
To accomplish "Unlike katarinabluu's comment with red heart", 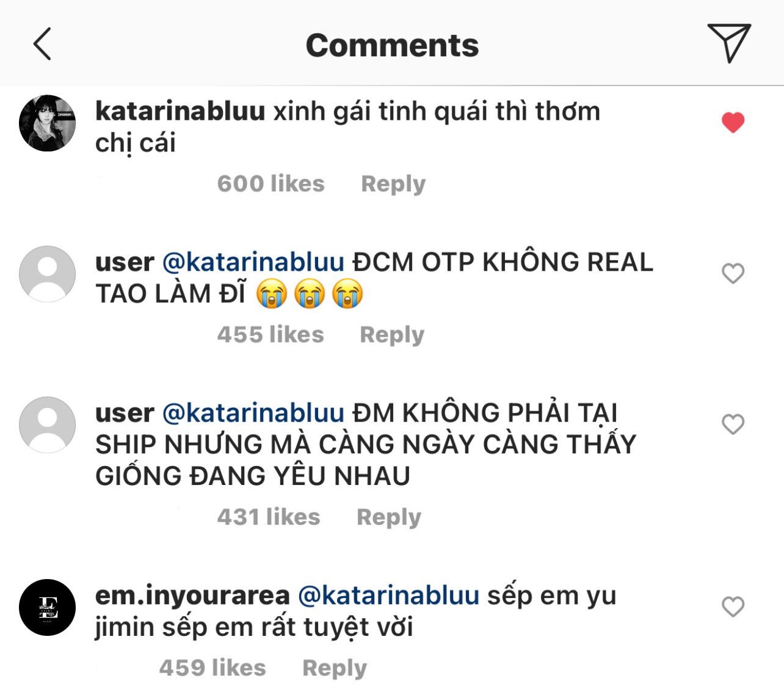I will tap(733, 123).
